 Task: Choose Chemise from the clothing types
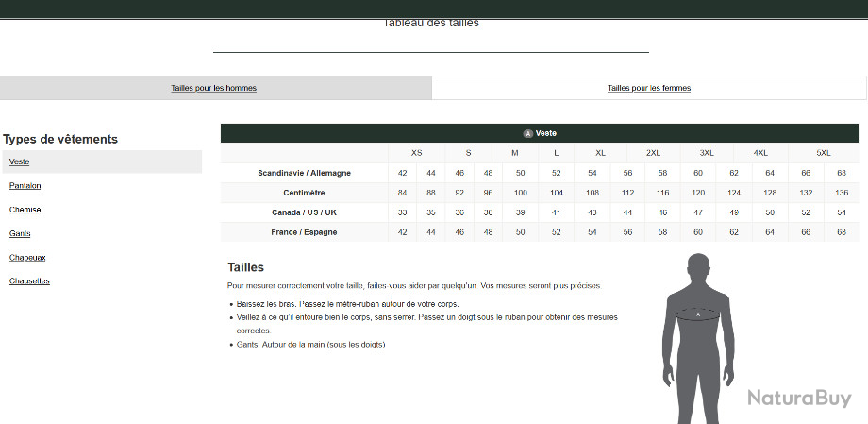click(x=25, y=210)
